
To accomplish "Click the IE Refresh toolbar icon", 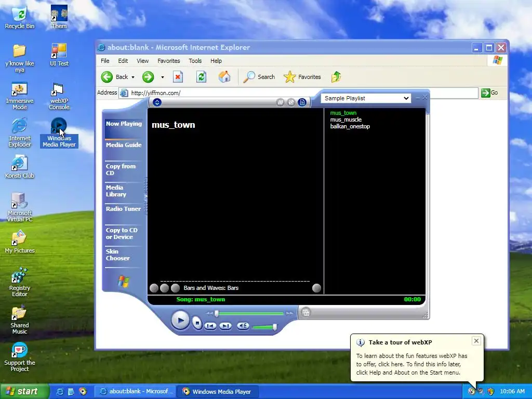I will (201, 77).
